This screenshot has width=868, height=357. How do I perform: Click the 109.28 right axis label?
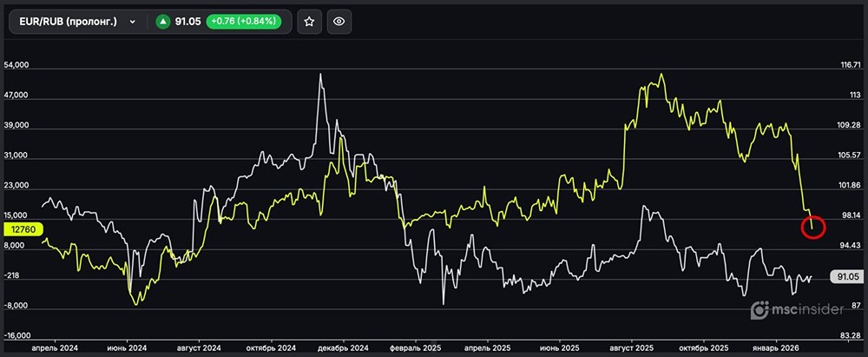coord(851,126)
